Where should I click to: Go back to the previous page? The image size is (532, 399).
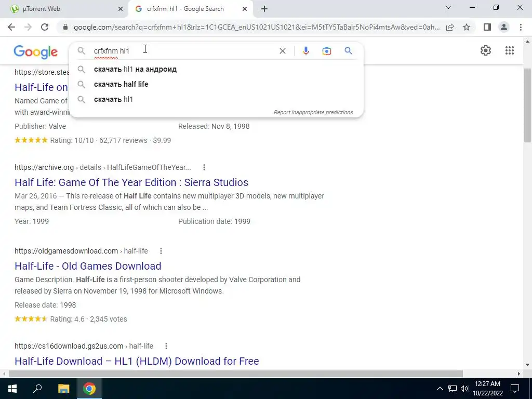pyautogui.click(x=11, y=27)
